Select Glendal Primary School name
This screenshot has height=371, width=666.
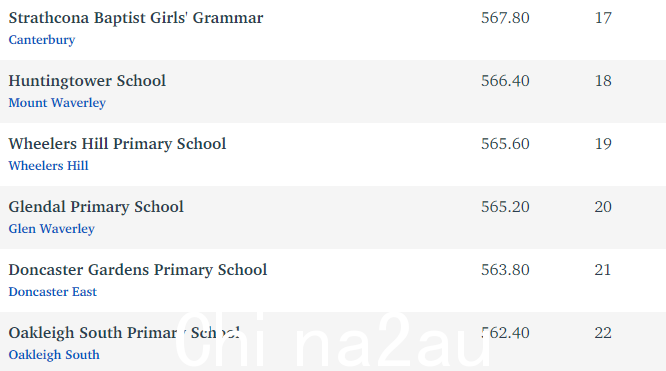[96, 207]
